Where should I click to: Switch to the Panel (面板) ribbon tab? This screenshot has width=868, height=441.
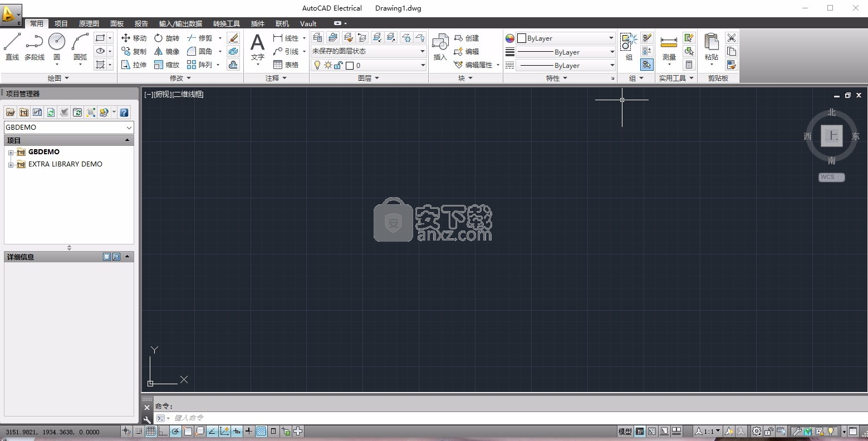116,23
